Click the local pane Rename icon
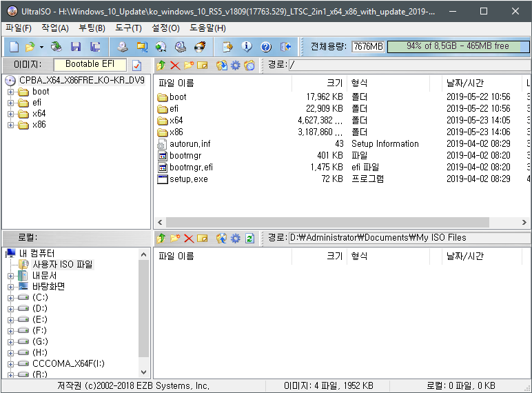This screenshot has width=532, height=393. (x=202, y=239)
